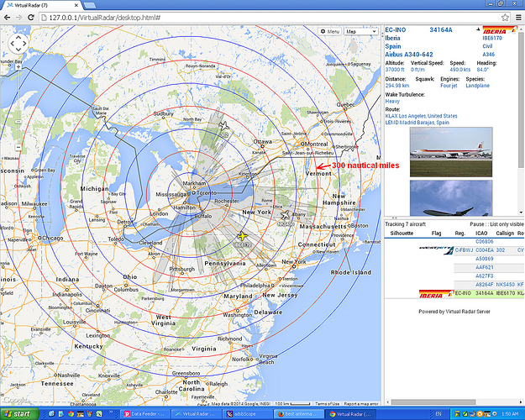Expand the quick launch overflow chevron

(x=111, y=412)
